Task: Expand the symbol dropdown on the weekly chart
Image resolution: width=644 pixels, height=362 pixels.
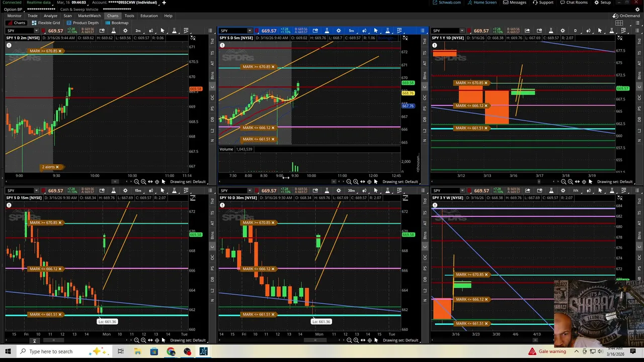Action: (462, 191)
